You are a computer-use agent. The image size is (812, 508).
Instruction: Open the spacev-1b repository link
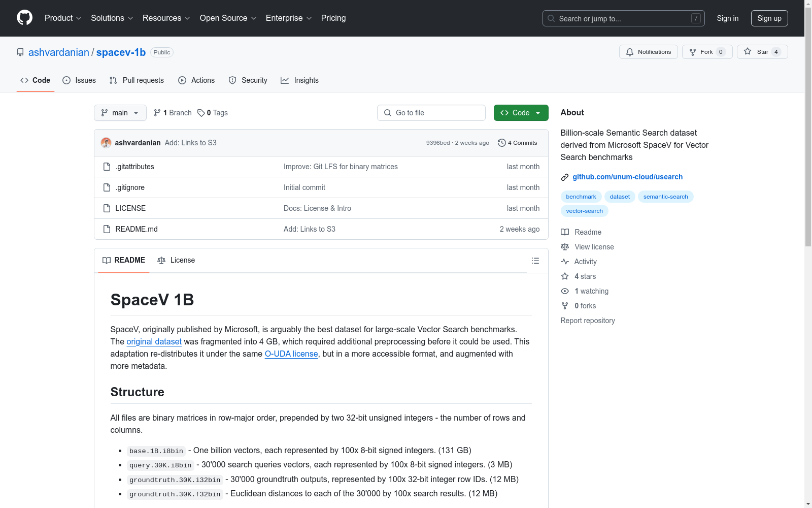pos(121,52)
